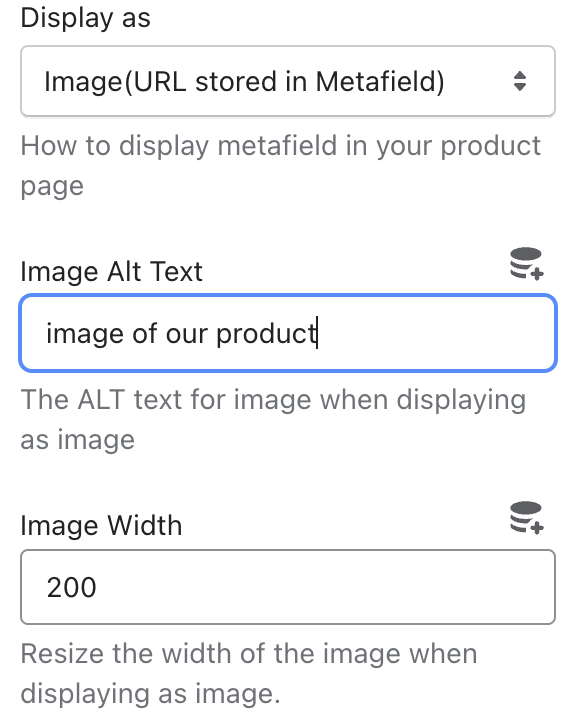
Task: Select the 'Image(URL stored in Metafield)' option text
Action: click(x=244, y=82)
